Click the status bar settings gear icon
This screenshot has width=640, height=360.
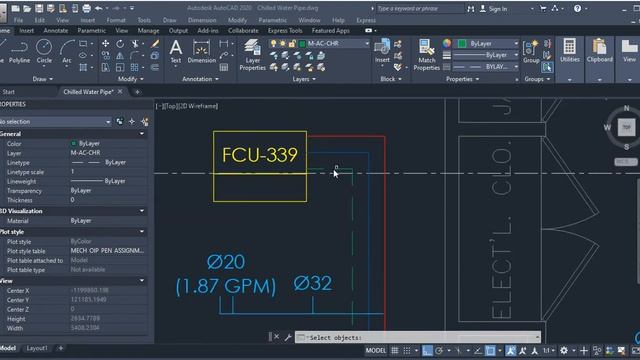[564, 351]
